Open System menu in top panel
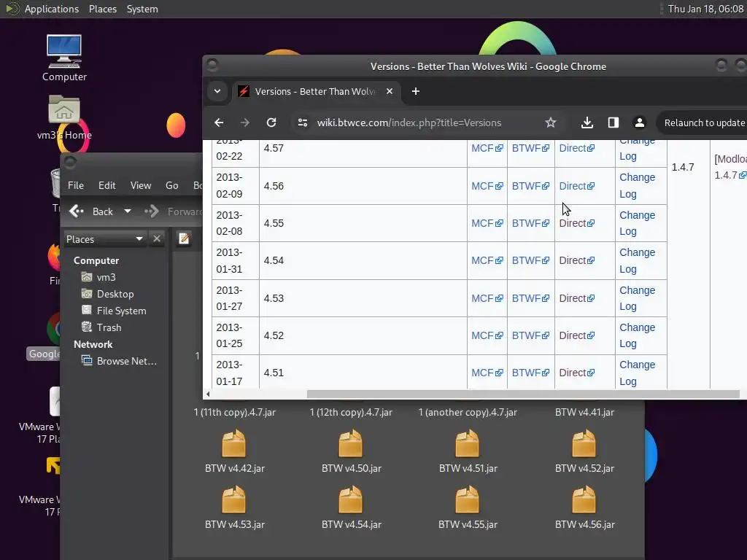 [142, 9]
